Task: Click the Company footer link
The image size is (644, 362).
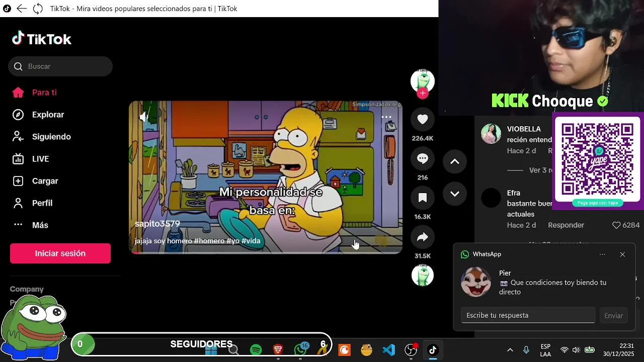Action: click(27, 289)
